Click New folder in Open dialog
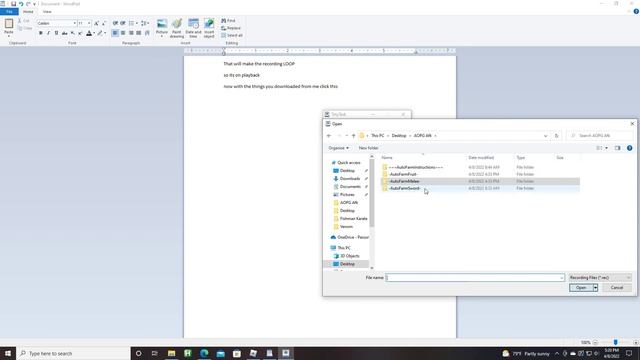This screenshot has width=640, height=360. [368, 148]
